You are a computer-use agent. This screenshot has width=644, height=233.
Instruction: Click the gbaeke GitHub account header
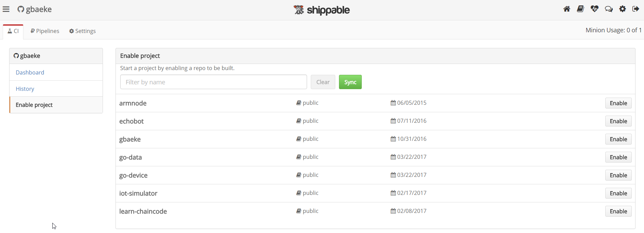[x=35, y=9]
